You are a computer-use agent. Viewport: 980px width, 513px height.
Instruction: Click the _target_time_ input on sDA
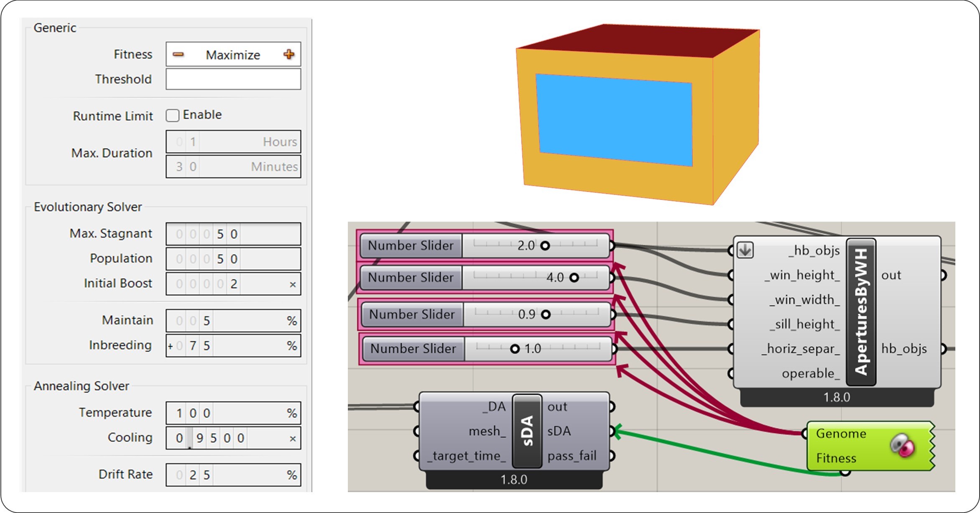[x=466, y=455]
